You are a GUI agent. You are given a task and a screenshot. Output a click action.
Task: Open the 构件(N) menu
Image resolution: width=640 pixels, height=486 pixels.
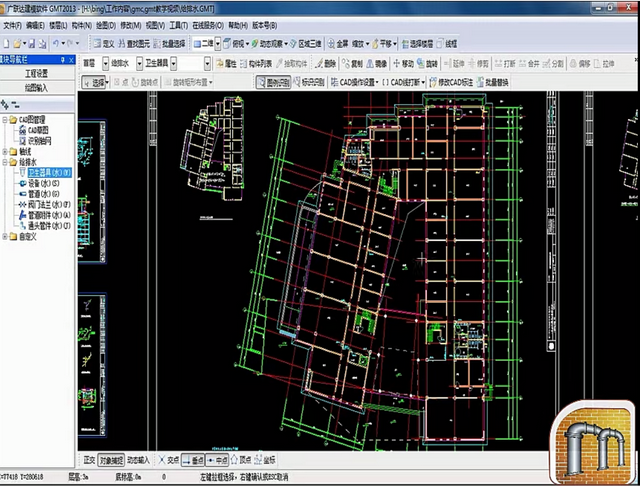[82, 25]
